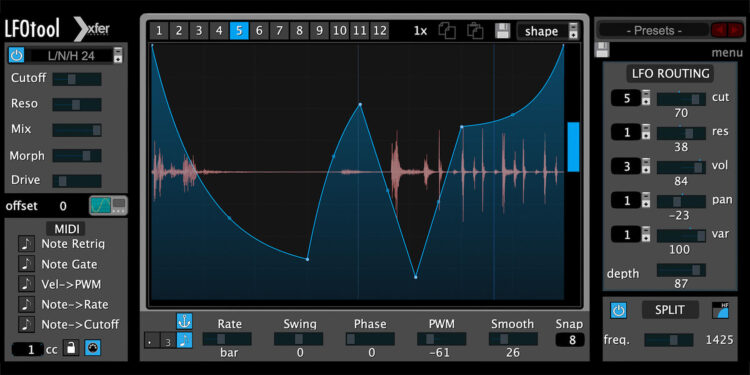750x375 pixels.
Task: Select the dotted rate mode button
Action: tap(152, 340)
